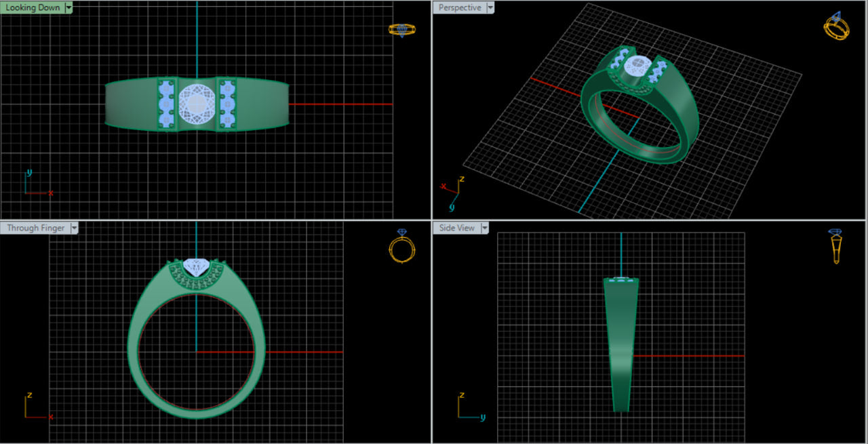
Task: Select the center round diamond in Looking Down view
Action: point(197,104)
